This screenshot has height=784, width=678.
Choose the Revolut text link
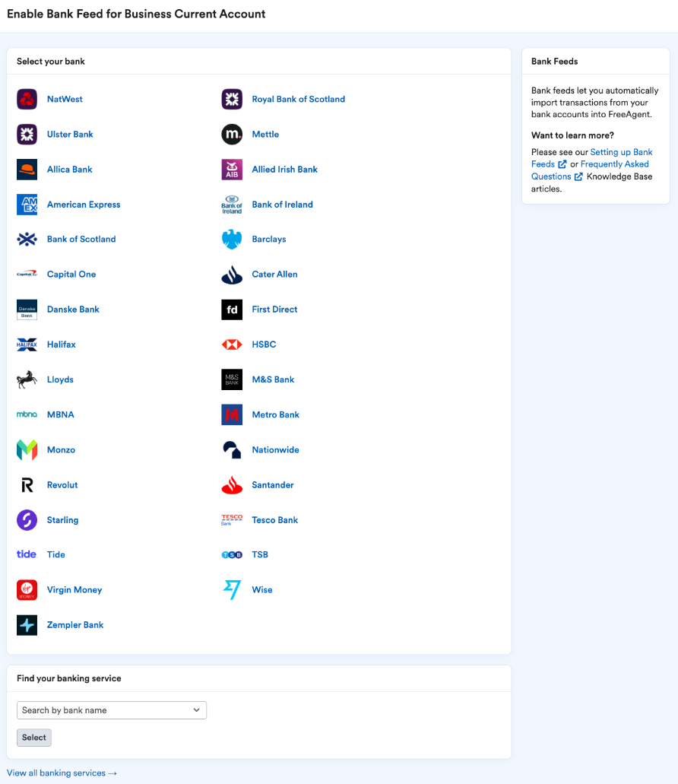62,485
